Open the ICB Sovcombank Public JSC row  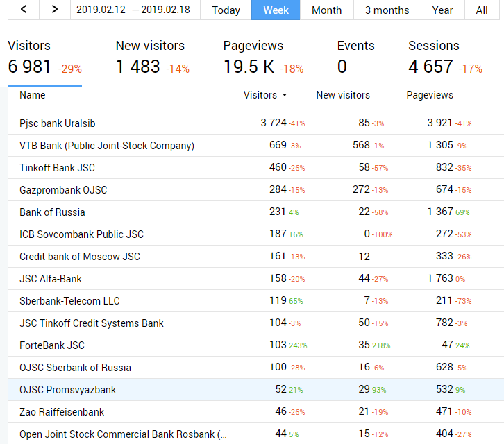(256, 234)
